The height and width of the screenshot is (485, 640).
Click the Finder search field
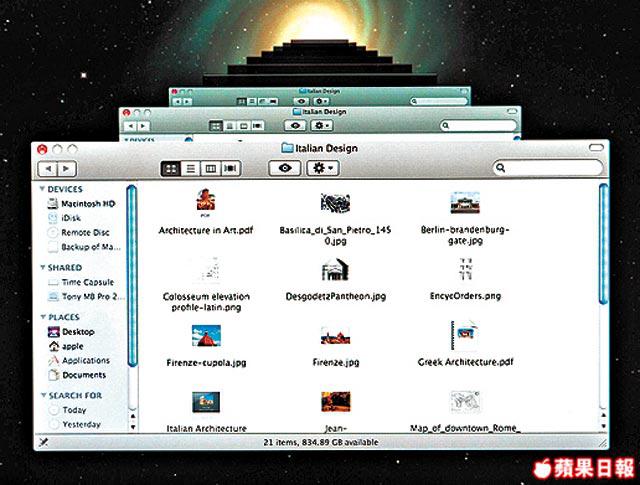click(x=546, y=168)
